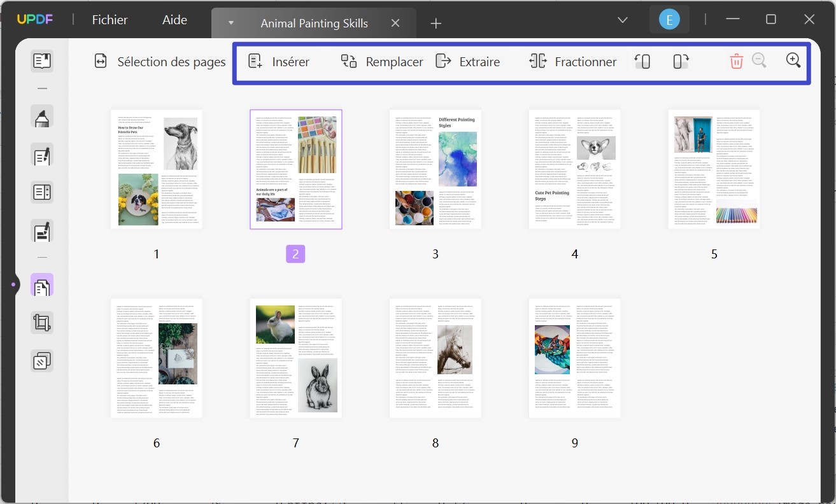Select the Reader mode icon in sidebar
The width and height of the screenshot is (836, 504).
tap(41, 60)
